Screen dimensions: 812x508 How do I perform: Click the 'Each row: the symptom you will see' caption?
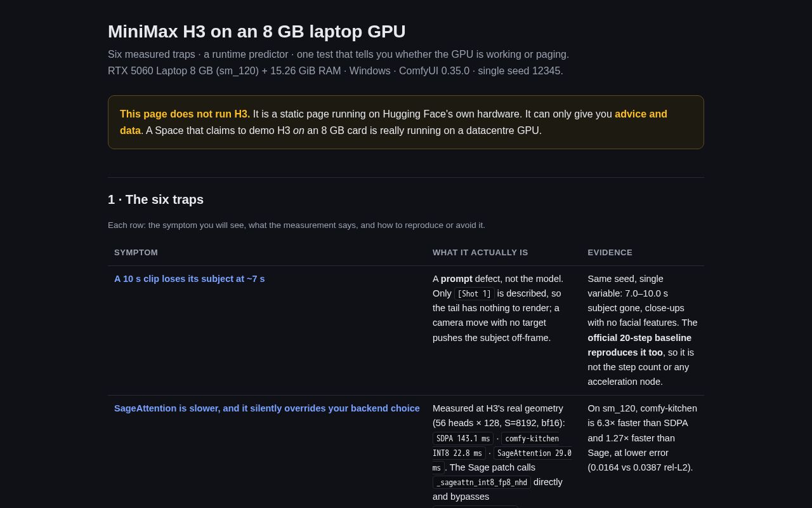click(x=296, y=225)
